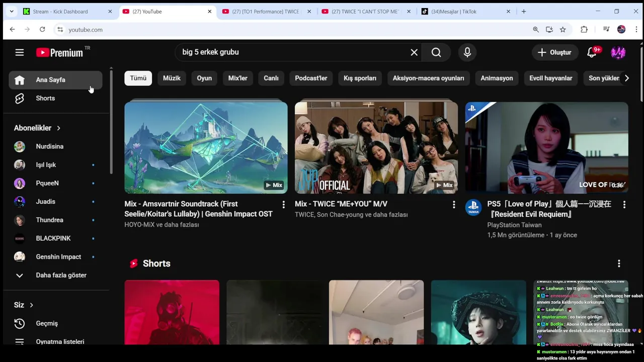The image size is (644, 362).
Task: Expand Daha fazla göster subscriptions list
Action: coord(55,275)
